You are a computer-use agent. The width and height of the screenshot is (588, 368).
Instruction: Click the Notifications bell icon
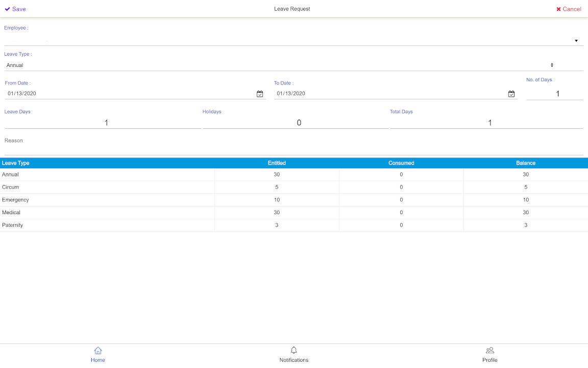[x=294, y=351]
